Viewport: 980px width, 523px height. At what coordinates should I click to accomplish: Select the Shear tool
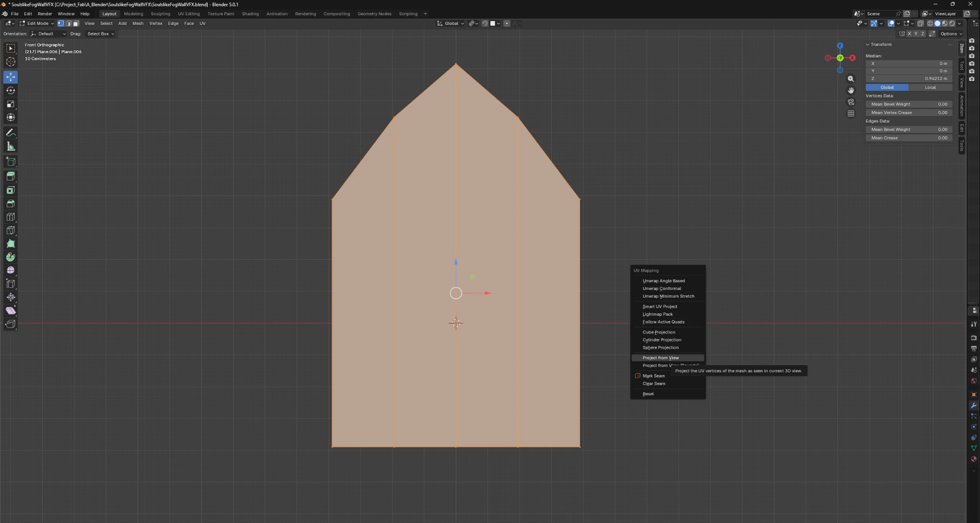(x=11, y=311)
